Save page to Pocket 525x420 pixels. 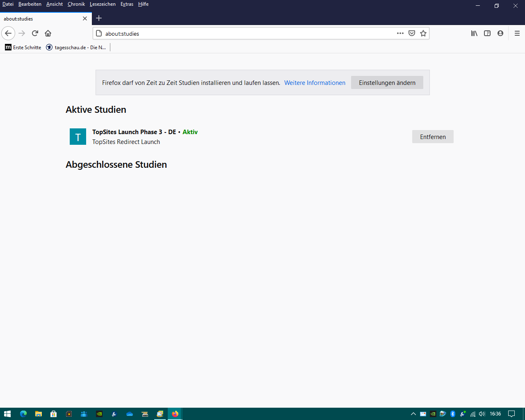pos(412,33)
